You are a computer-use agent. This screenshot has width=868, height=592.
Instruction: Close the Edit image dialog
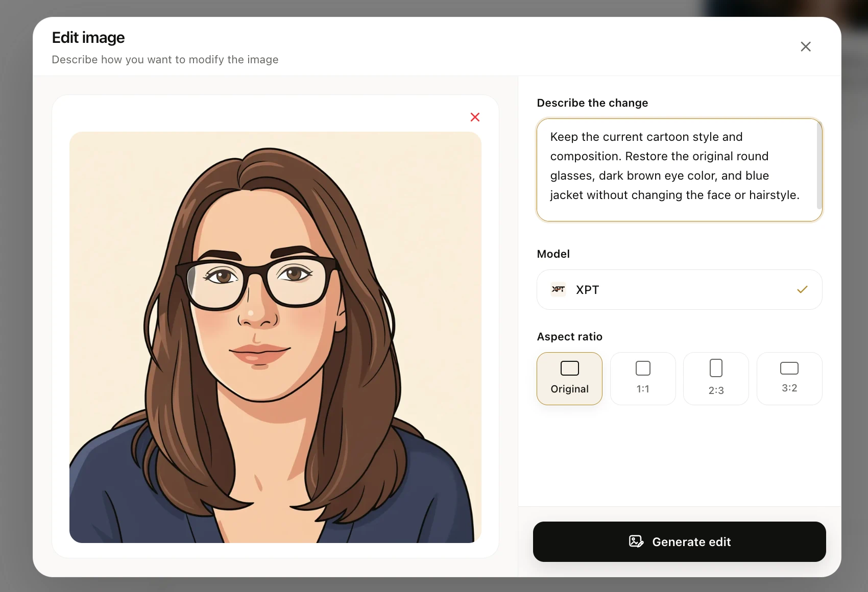[806, 46]
